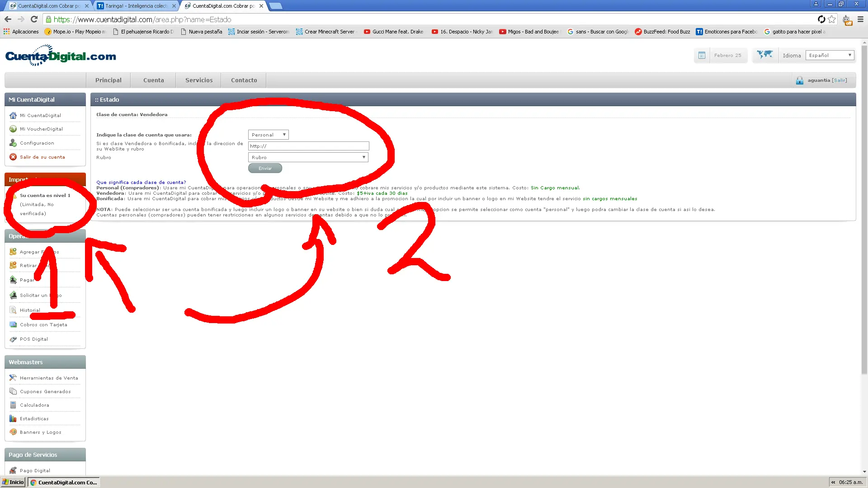Screen dimensions: 868x488
Task: Open Historial via its document icon
Action: [13, 310]
